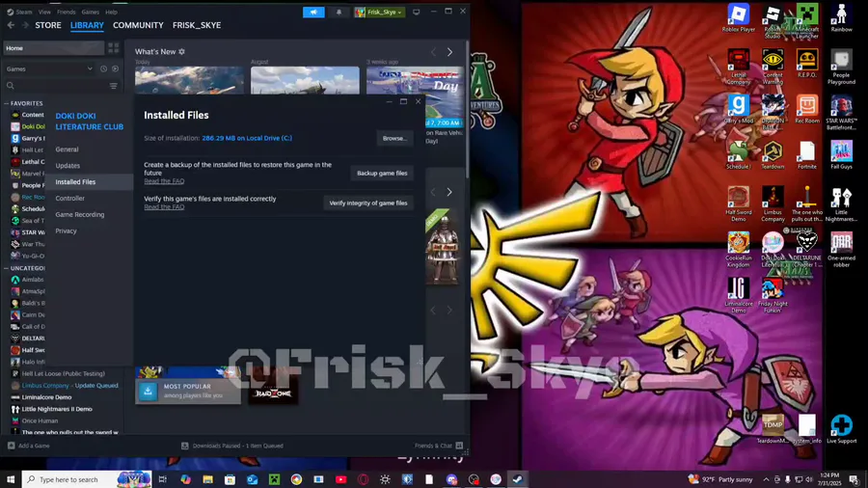This screenshot has width=868, height=488.
Task: Open the YouTube icon in the taskbar
Action: (x=341, y=479)
